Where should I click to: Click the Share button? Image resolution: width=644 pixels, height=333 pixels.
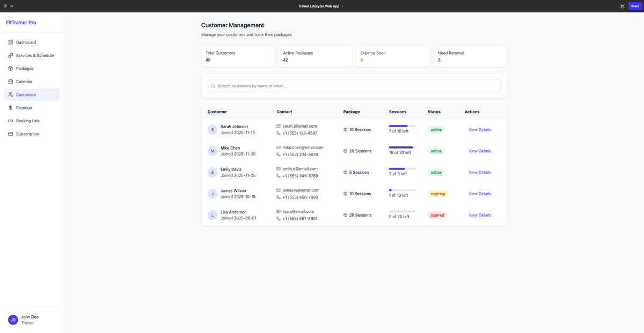point(635,6)
